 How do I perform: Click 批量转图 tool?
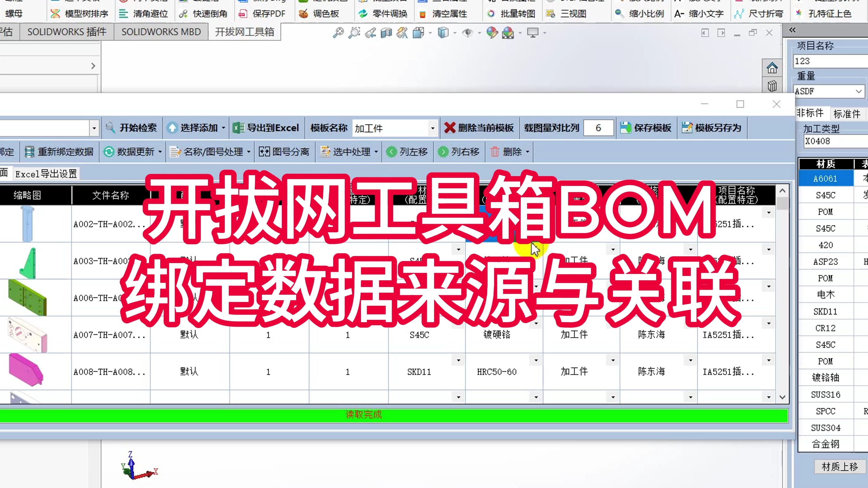pyautogui.click(x=511, y=14)
